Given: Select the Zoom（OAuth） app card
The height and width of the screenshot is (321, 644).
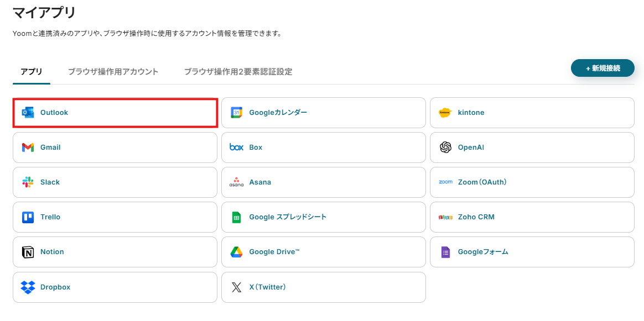Looking at the screenshot, I should pos(531,182).
